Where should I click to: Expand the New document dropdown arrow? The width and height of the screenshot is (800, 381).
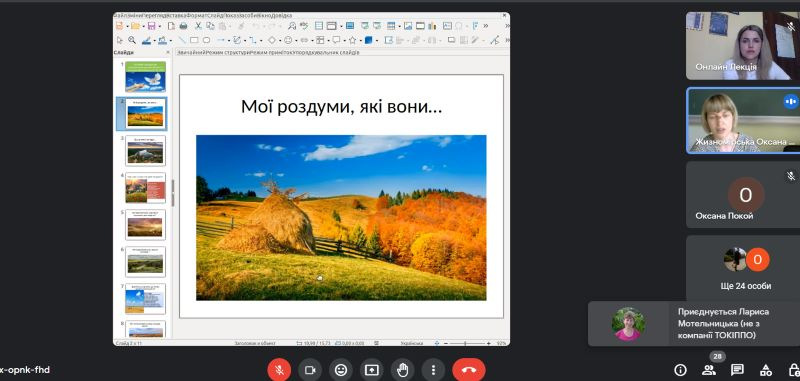point(128,27)
